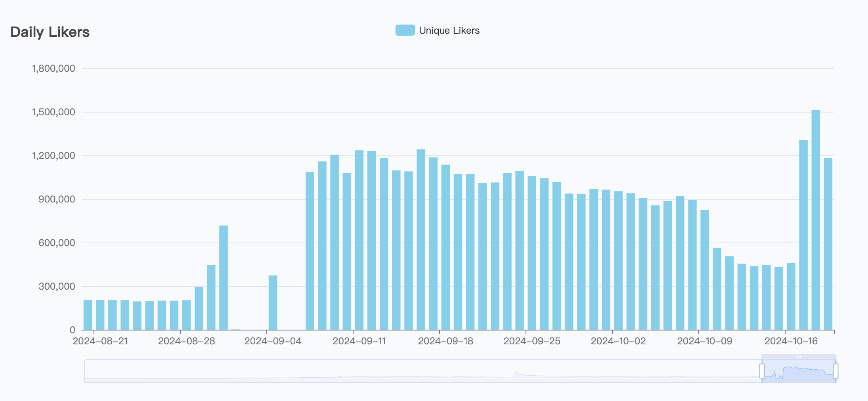Click the highlighted range in the zoom slider
This screenshot has height=401, width=868.
coord(799,371)
